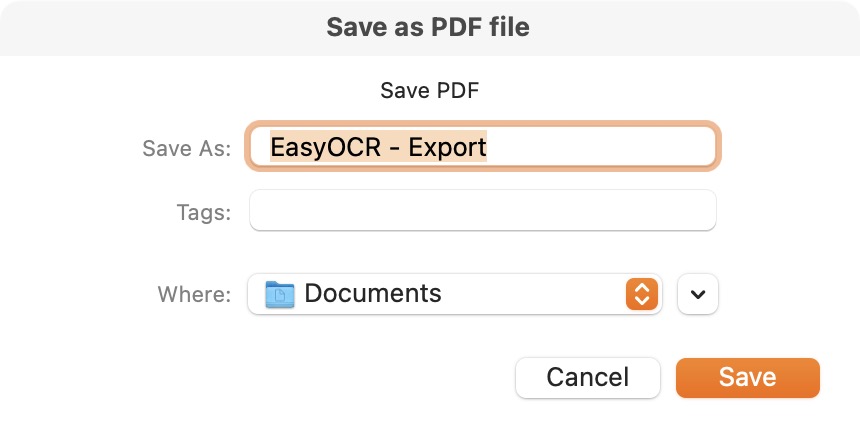Expand the dialog with the chevron button

pos(698,294)
